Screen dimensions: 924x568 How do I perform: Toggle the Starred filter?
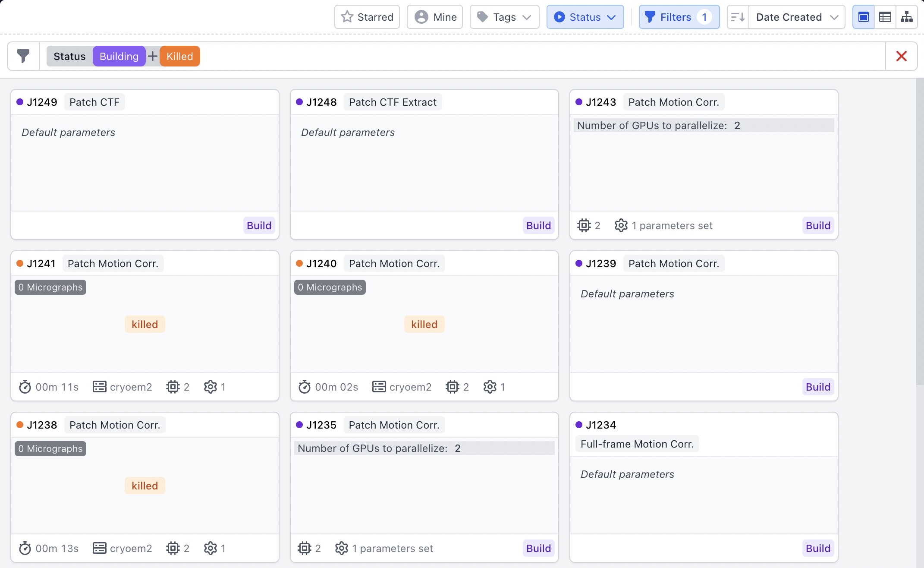367,17
